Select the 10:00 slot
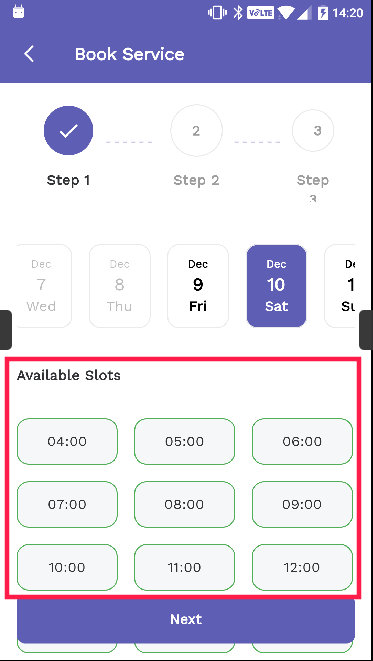Viewport: 373px width, 661px height. point(67,567)
